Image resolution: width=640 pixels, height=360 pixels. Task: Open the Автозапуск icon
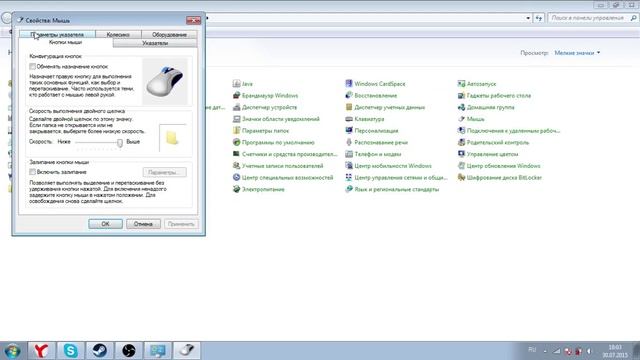click(461, 84)
